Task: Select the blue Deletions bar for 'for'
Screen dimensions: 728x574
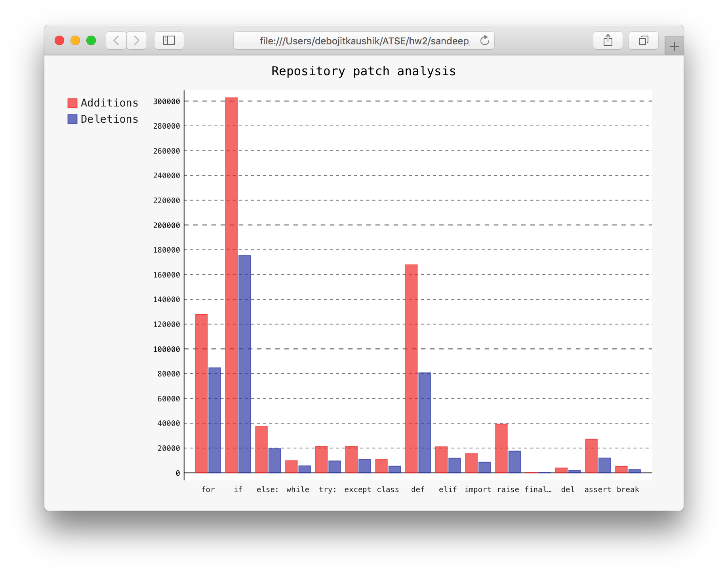Action: click(x=215, y=420)
